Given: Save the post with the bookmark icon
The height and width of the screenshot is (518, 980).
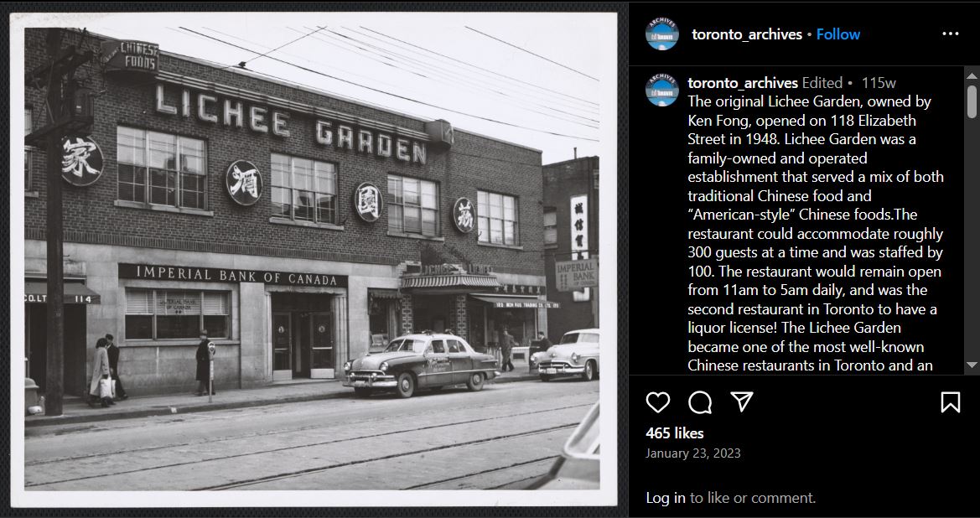Looking at the screenshot, I should click(950, 402).
